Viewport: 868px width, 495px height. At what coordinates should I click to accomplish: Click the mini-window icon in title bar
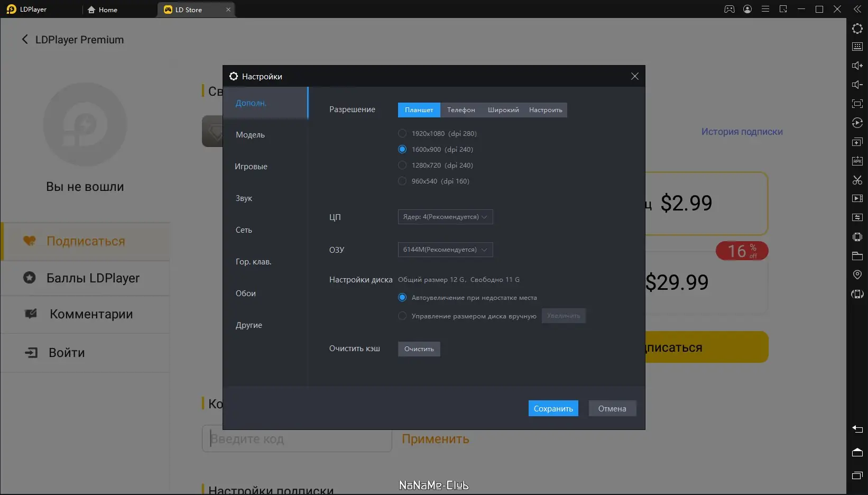click(783, 9)
